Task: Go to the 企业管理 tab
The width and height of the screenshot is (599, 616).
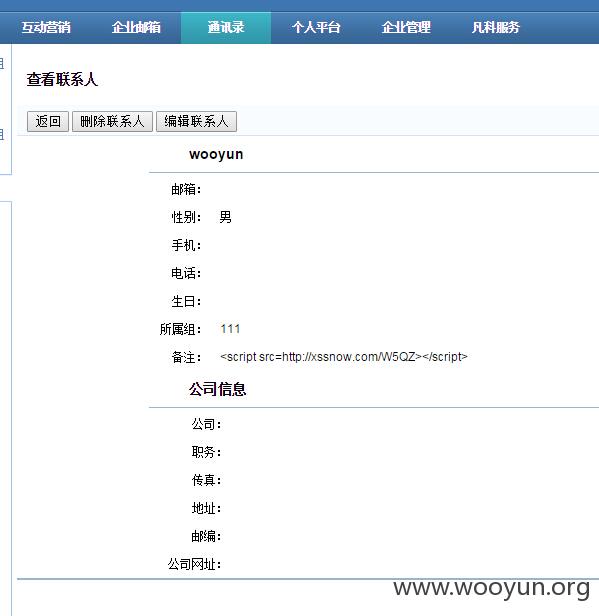Action: (x=406, y=28)
